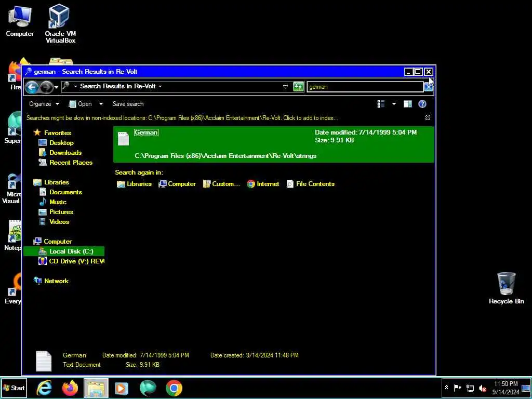Viewport: 532px width, 399px height.
Task: Open the taskbar clock showing 11:50 PM
Action: (x=506, y=388)
